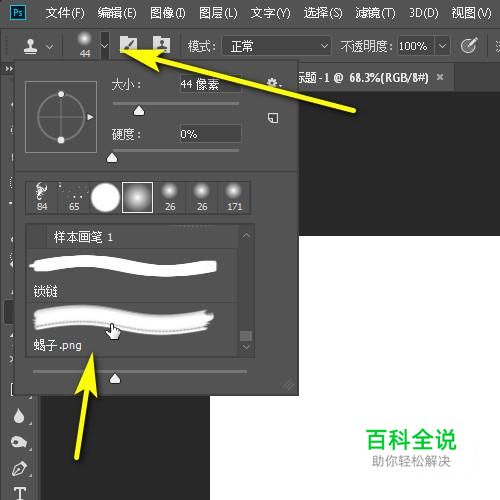500x500 pixels.
Task: Open the 图像(I) menu
Action: (x=168, y=13)
